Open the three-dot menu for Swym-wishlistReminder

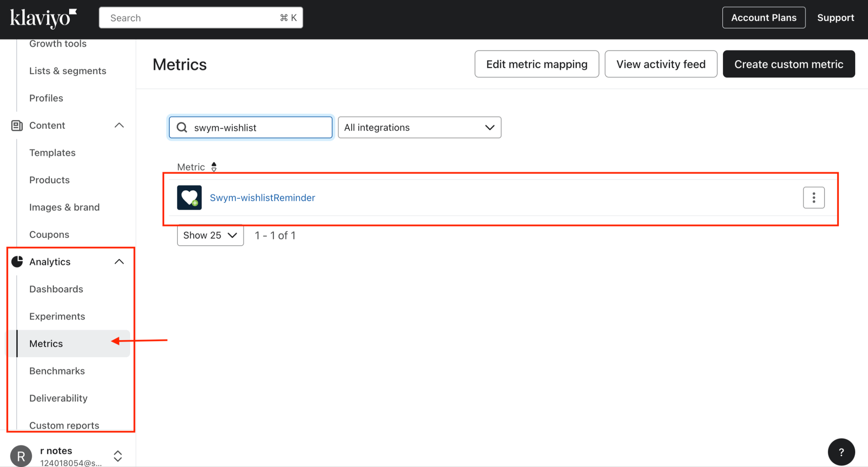coord(813,197)
